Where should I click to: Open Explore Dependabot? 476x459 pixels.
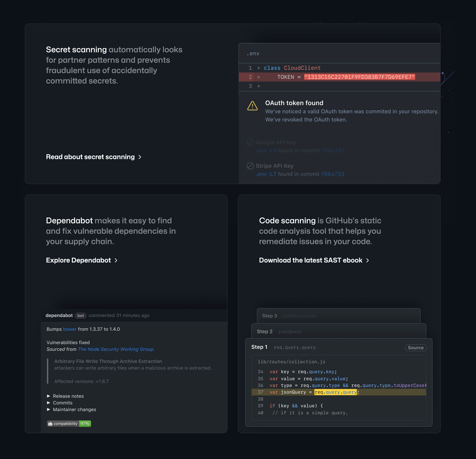78,260
